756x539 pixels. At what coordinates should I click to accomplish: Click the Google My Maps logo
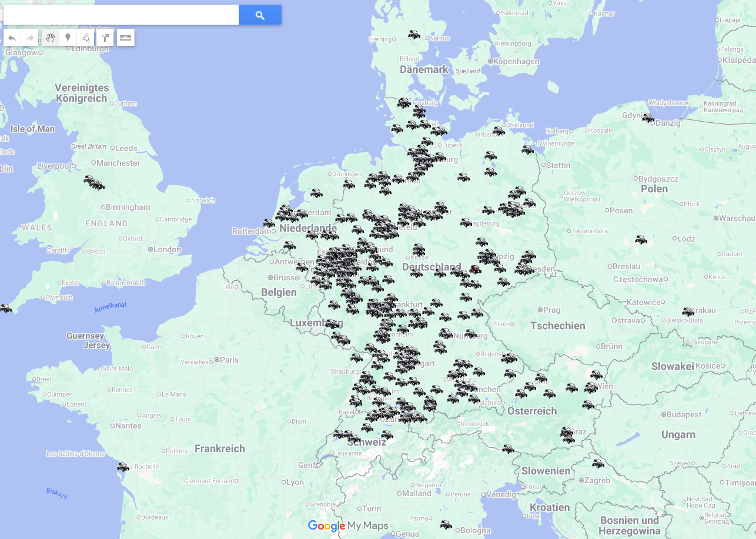(348, 525)
